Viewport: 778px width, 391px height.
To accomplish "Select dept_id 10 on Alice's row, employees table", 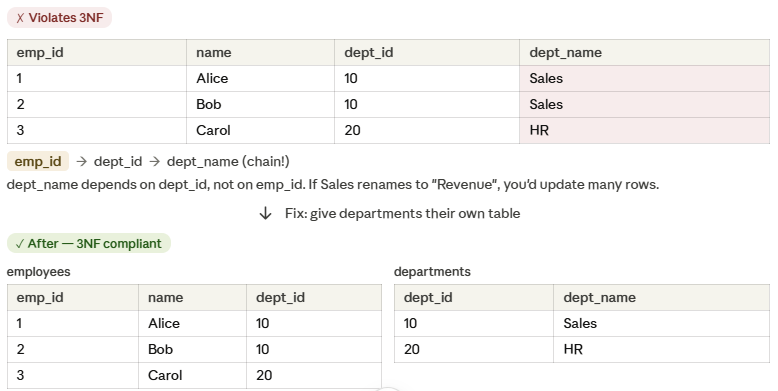I will pyautogui.click(x=314, y=324).
